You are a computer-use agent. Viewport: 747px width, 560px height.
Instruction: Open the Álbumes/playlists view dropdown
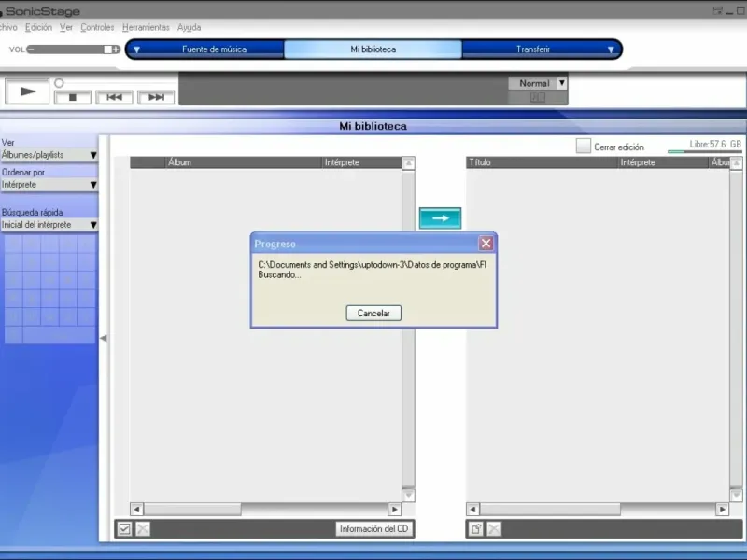point(49,155)
